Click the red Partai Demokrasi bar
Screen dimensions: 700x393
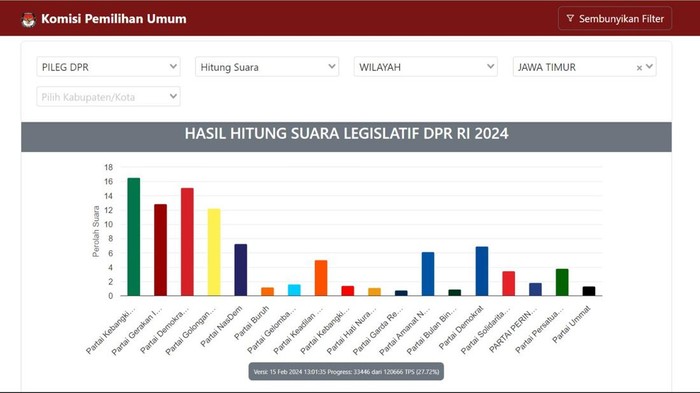click(x=187, y=242)
